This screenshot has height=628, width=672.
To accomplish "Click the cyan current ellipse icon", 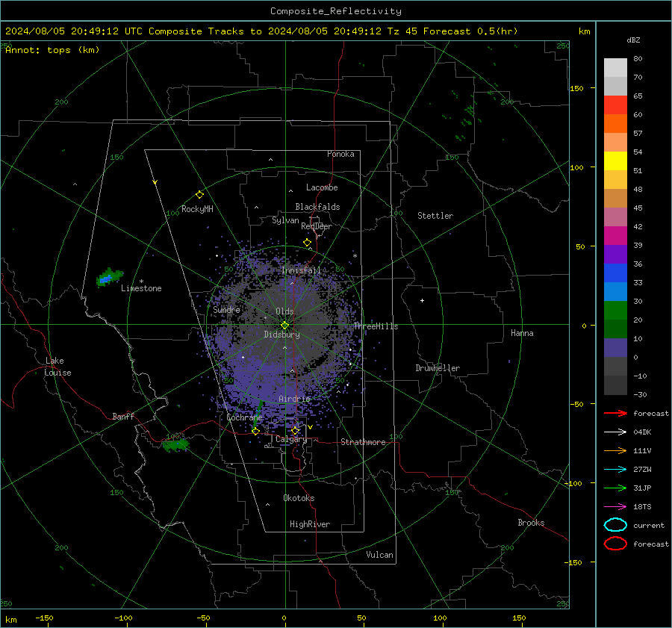I will pyautogui.click(x=615, y=525).
